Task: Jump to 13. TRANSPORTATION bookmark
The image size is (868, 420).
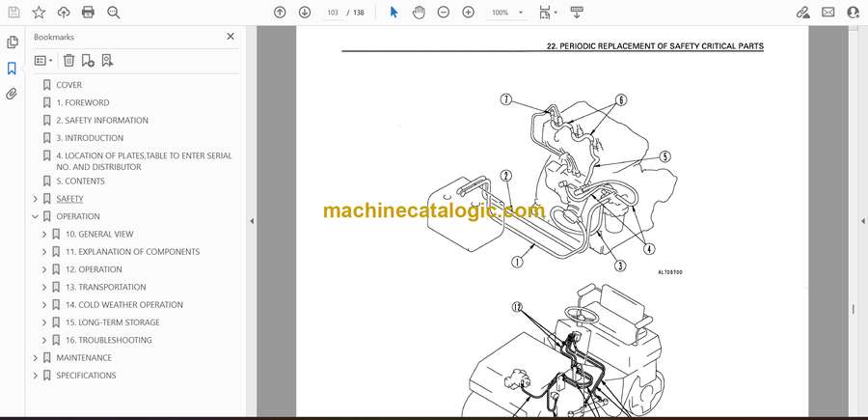Action: [x=106, y=287]
